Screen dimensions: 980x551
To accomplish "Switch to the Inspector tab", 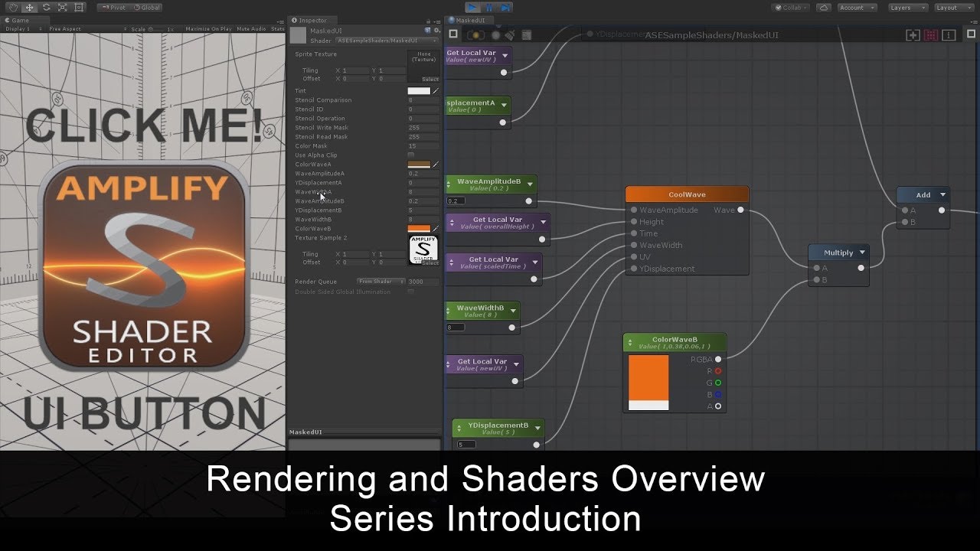I will (312, 21).
